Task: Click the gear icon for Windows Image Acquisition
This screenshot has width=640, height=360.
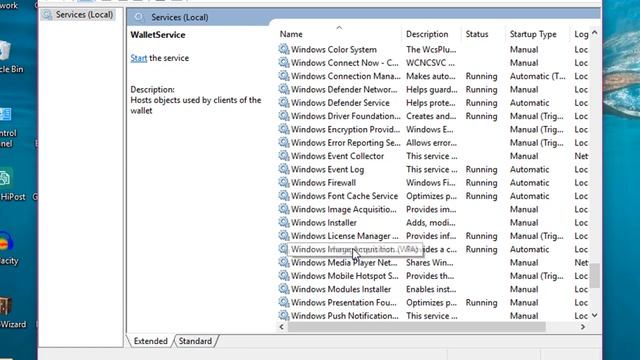Action: pos(284,209)
